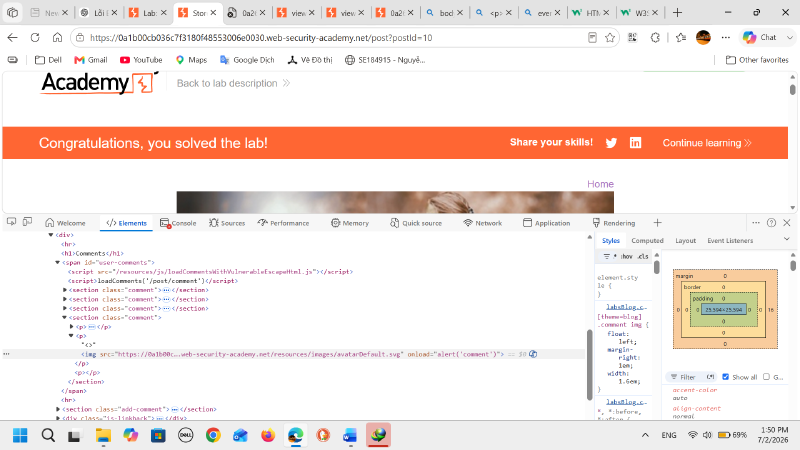This screenshot has height=450, width=800.
Task: Open the Layout styles tab
Action: pos(686,241)
